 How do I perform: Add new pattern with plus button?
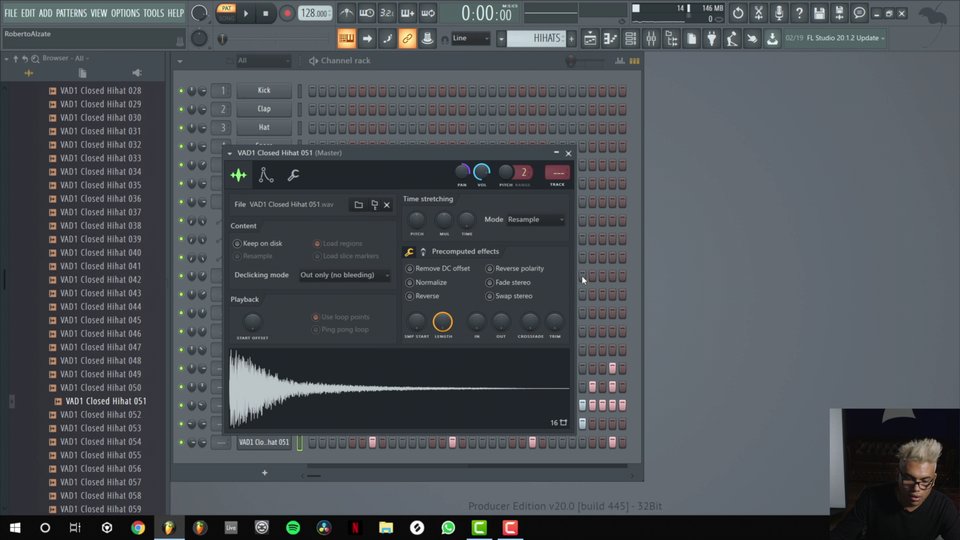(x=571, y=39)
